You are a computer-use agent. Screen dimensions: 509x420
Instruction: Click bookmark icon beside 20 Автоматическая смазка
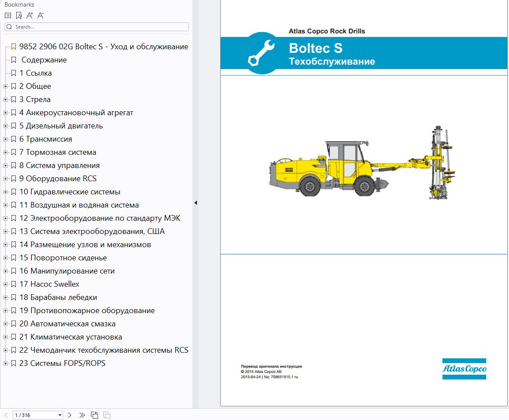(14, 324)
